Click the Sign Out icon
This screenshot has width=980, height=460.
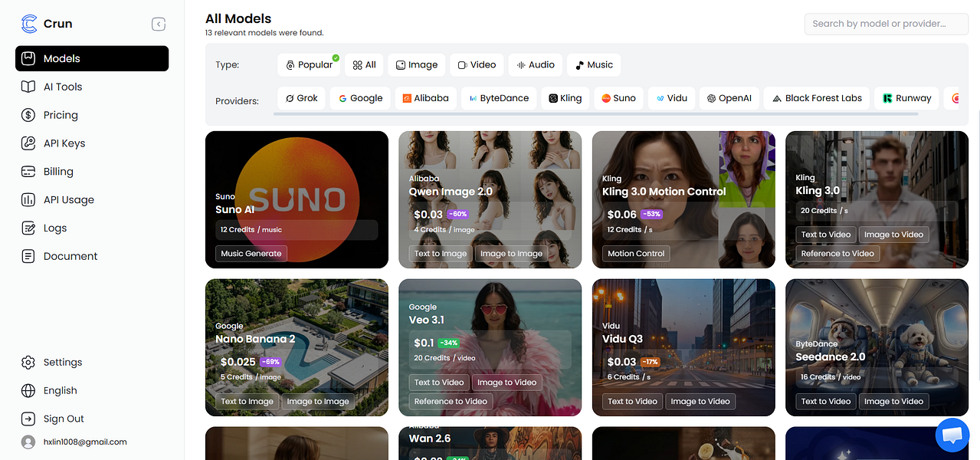[28, 419]
